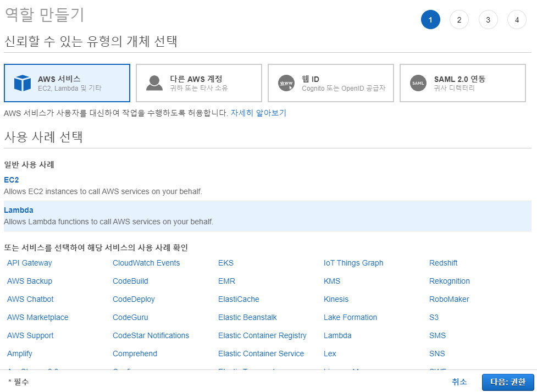Select SMS service
537x392 pixels.
click(x=438, y=335)
